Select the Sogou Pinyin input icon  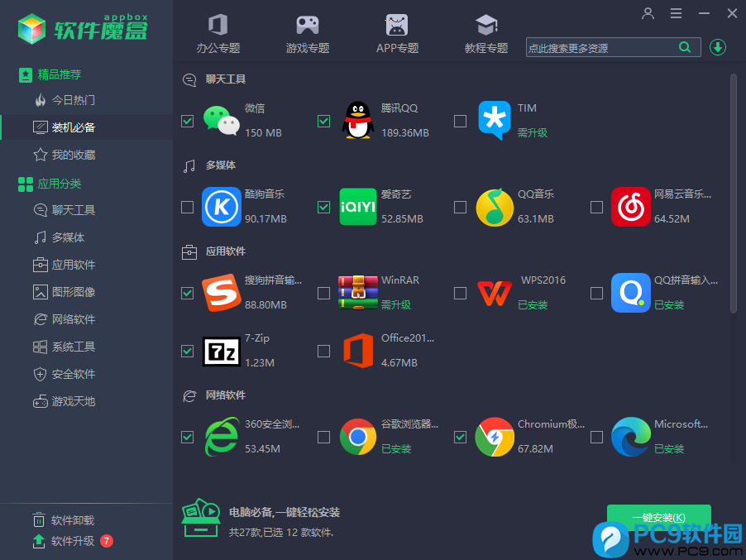click(x=221, y=293)
